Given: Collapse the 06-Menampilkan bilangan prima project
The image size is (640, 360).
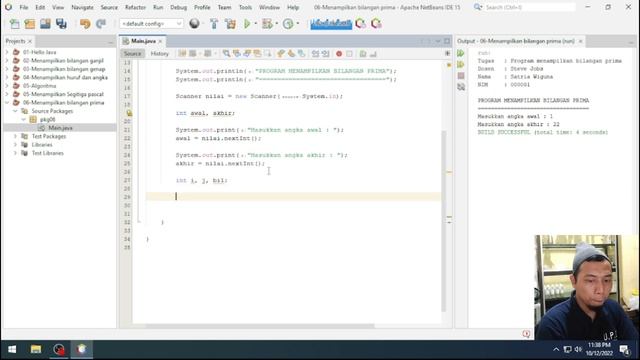Looking at the screenshot, I should point(7,102).
